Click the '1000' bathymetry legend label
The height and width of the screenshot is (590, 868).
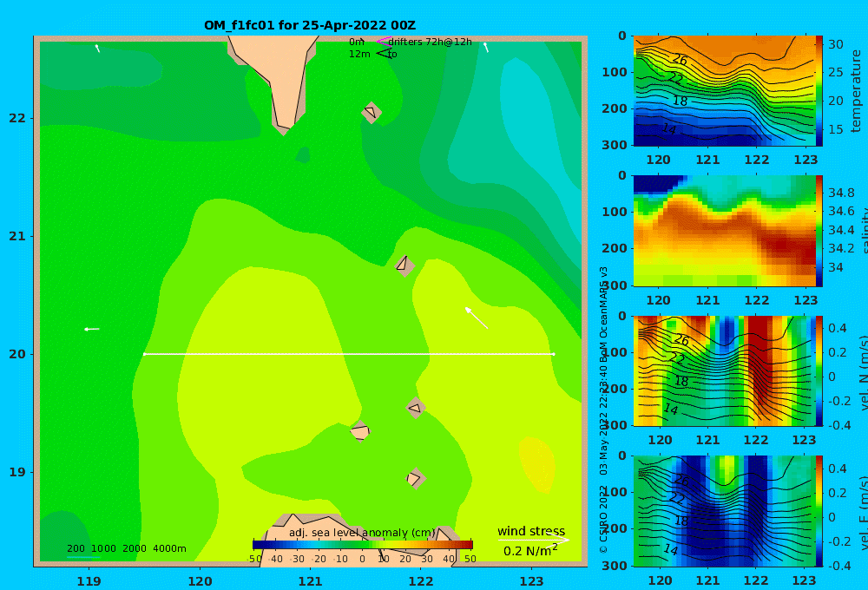tap(103, 548)
